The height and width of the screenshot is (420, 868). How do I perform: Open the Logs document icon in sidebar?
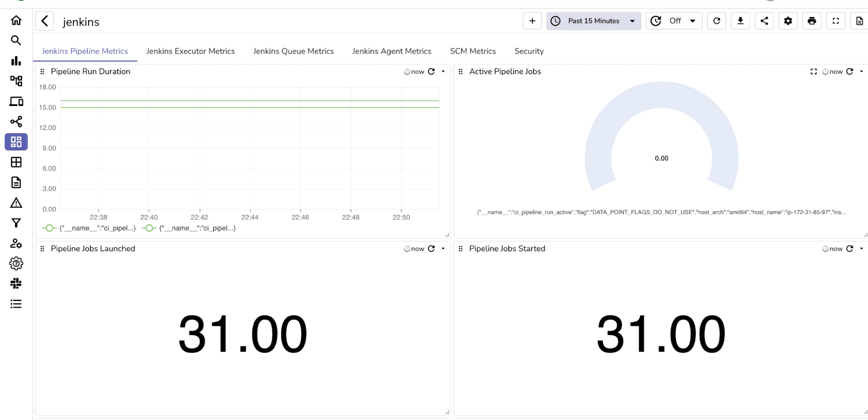coord(16,182)
